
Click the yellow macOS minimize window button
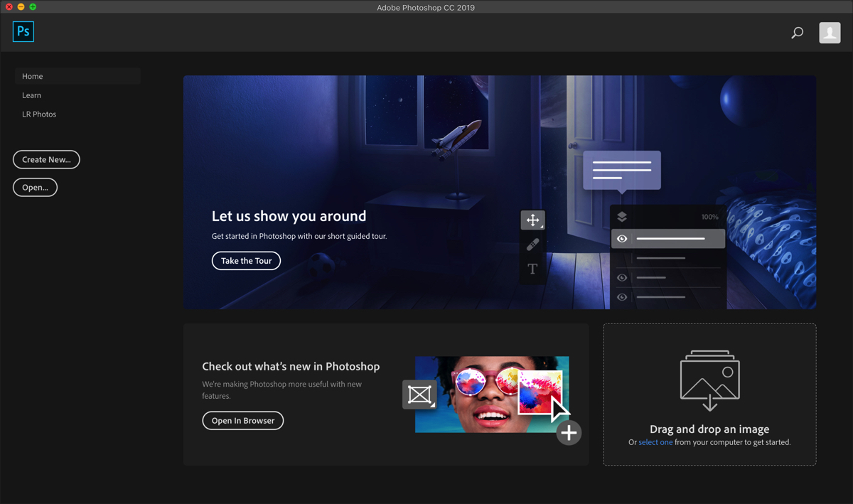tap(21, 7)
